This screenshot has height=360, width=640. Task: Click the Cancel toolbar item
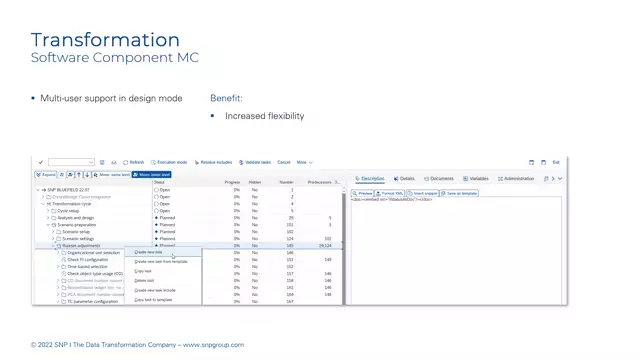(x=284, y=162)
